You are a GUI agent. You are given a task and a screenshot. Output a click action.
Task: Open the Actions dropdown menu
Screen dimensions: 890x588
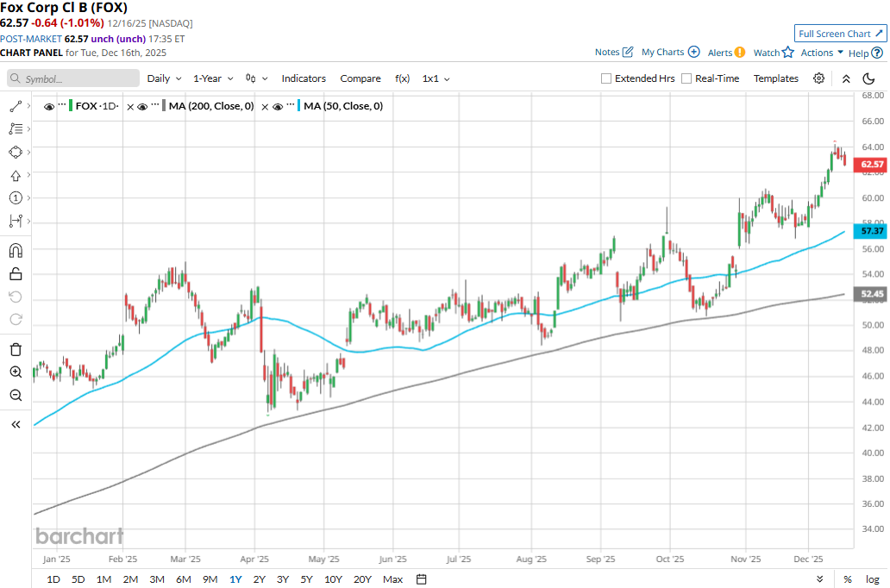click(x=822, y=53)
